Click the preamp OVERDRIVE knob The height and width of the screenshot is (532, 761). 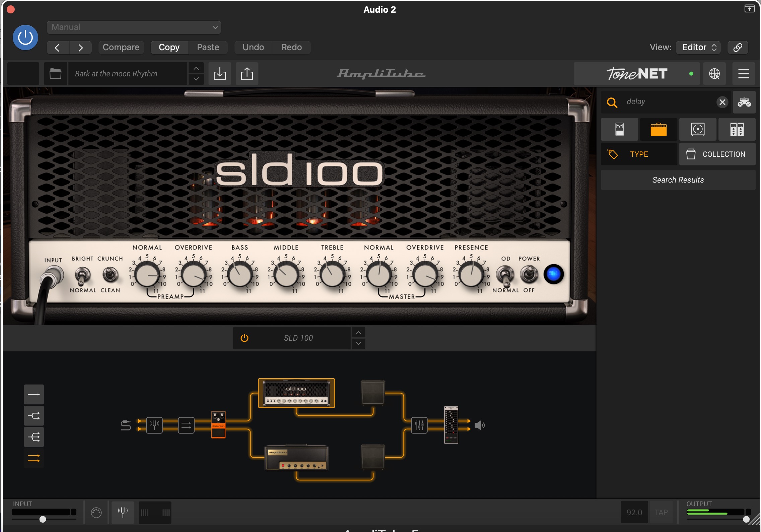click(193, 275)
